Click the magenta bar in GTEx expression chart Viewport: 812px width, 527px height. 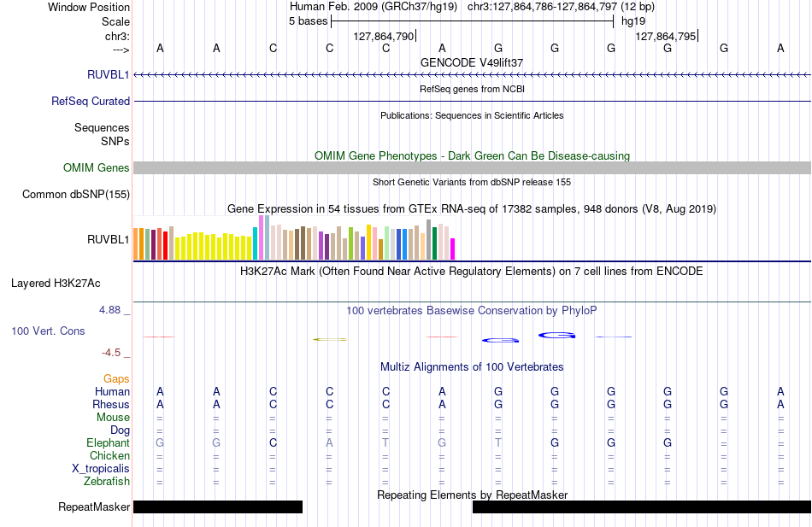[x=453, y=249]
